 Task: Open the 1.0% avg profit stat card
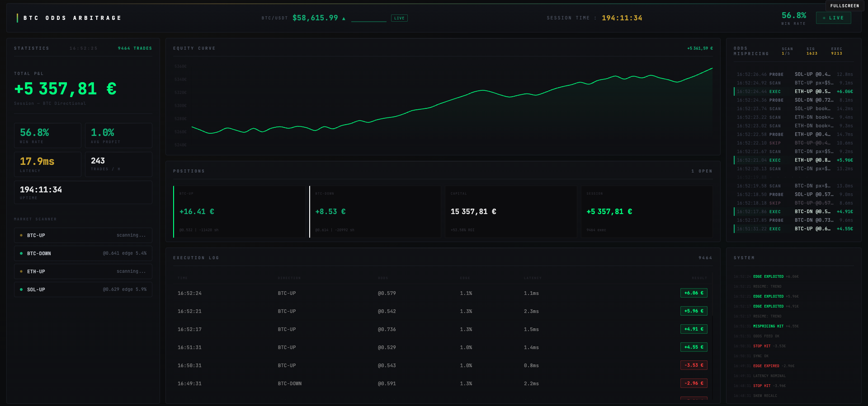[x=118, y=135]
